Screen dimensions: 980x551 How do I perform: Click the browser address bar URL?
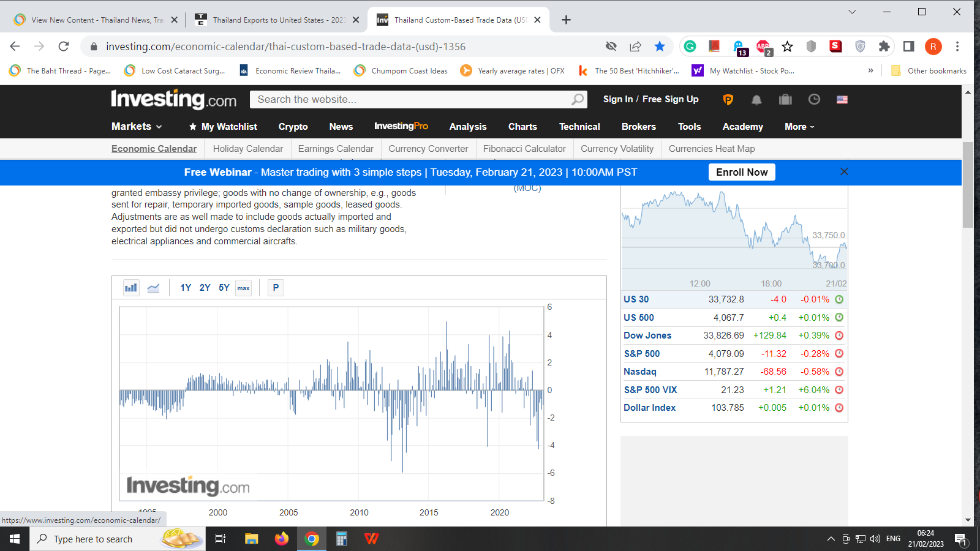pos(285,47)
